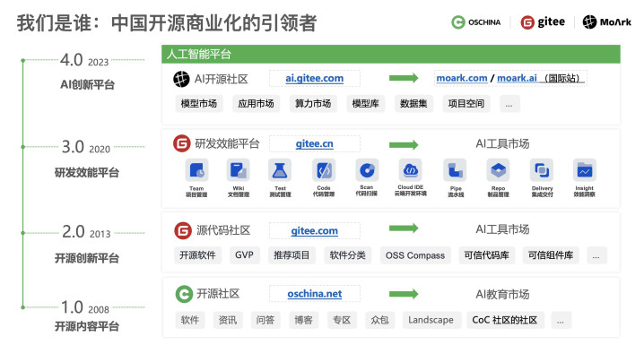
Task: Select the 可信代码库 tag
Action: pos(487,255)
